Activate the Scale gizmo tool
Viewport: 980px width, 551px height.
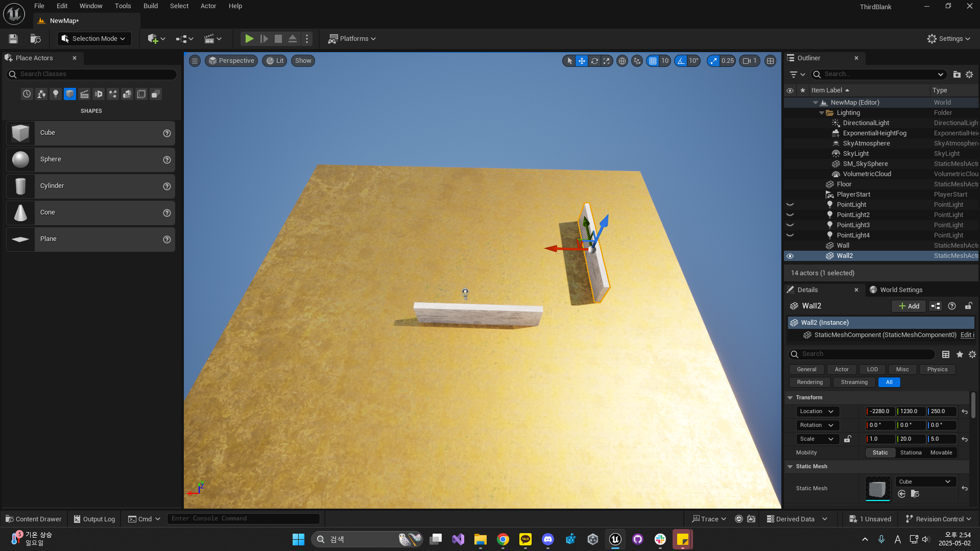pos(607,61)
